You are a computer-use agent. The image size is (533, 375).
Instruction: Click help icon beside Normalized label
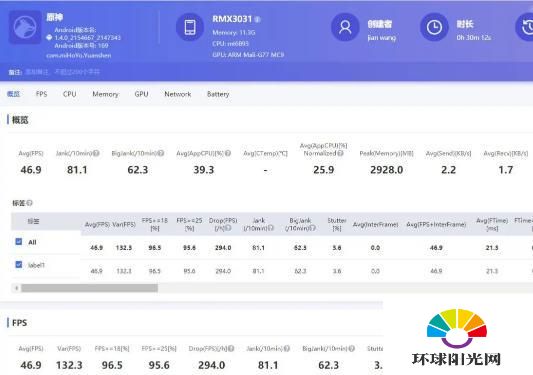[340, 154]
